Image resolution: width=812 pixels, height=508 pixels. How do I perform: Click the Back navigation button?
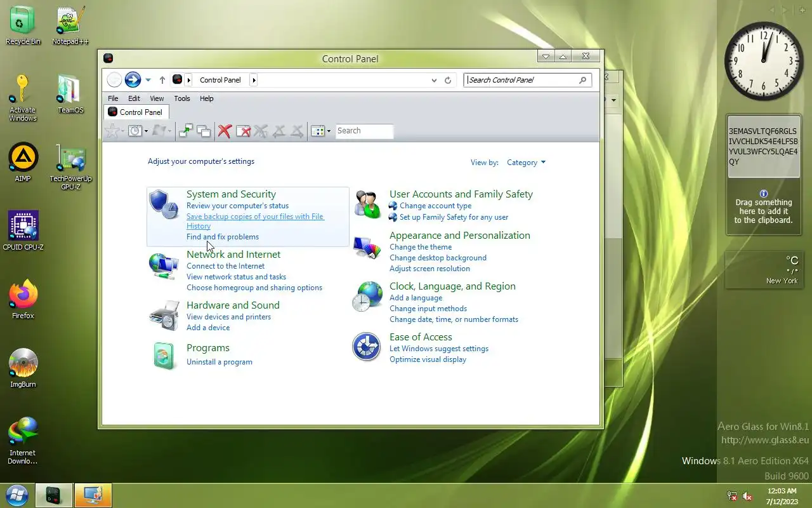(x=114, y=79)
